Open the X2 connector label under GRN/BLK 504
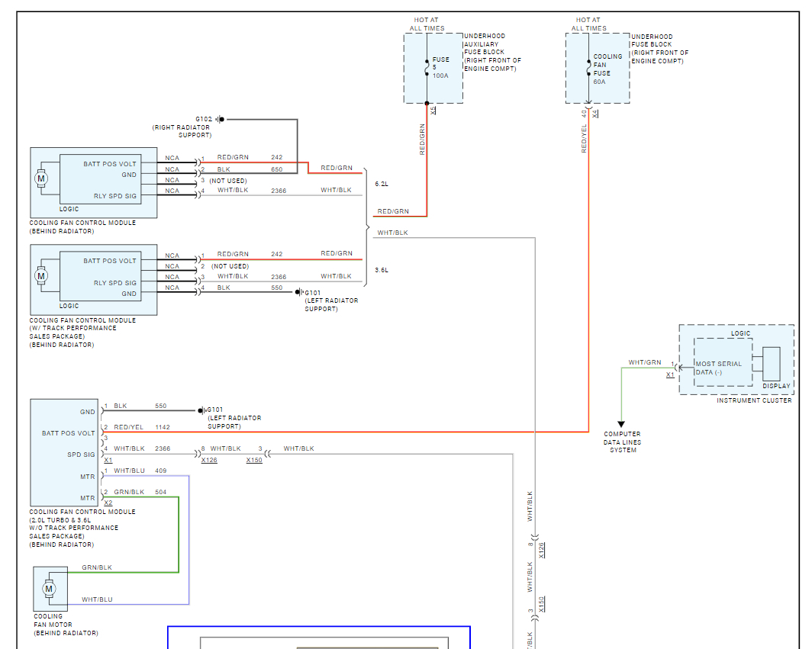 coord(108,503)
